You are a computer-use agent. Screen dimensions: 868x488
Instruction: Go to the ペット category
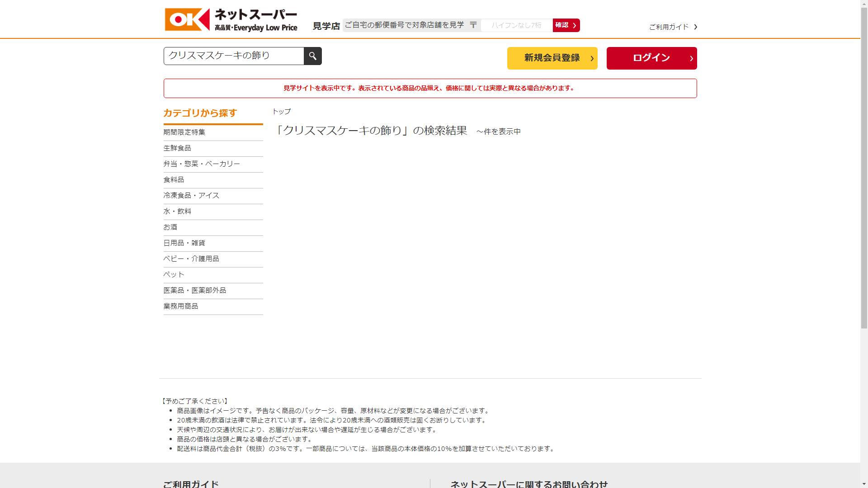174,275
